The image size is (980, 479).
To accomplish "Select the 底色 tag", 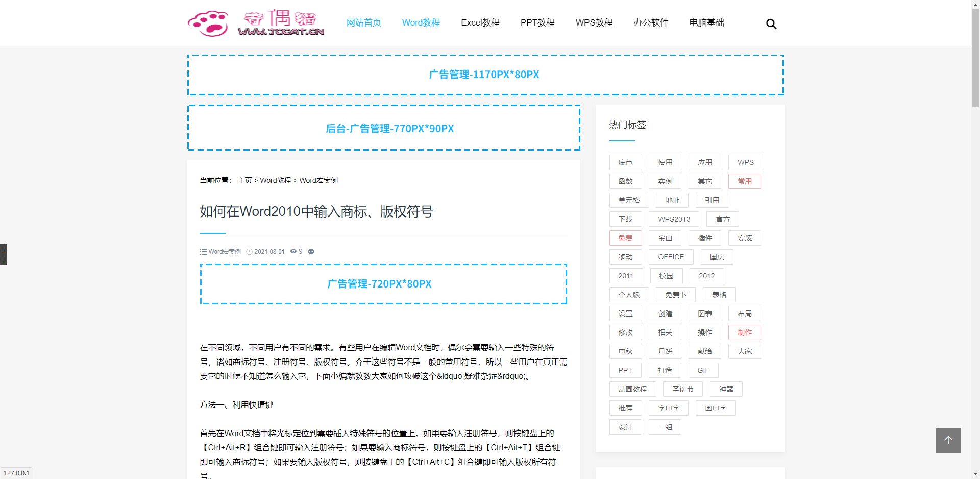I will coord(625,162).
